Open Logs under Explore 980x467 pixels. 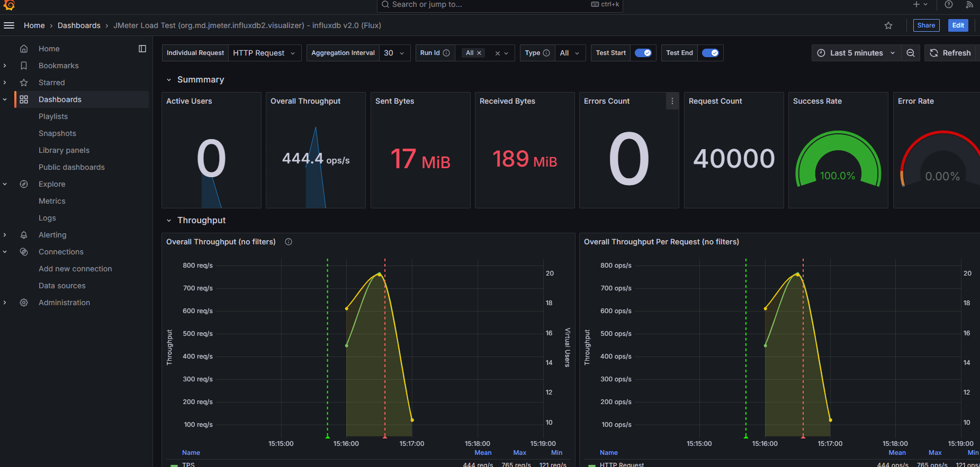click(47, 218)
